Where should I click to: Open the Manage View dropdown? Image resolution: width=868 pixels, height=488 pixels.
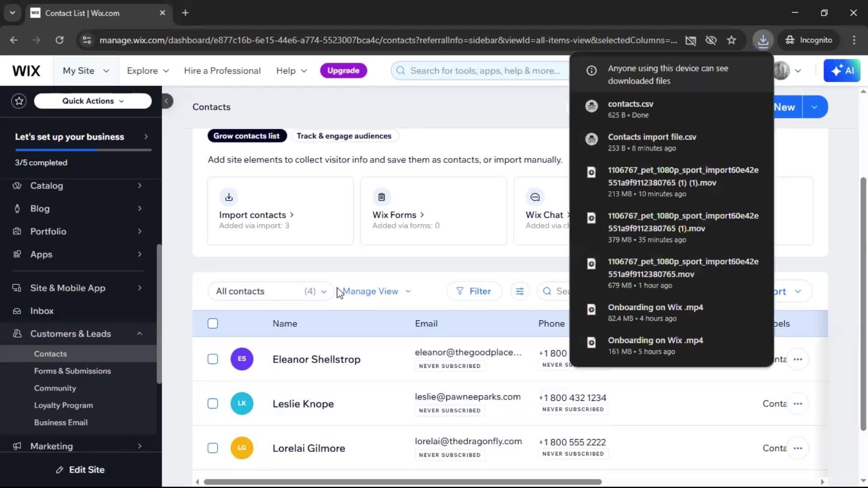coord(377,291)
